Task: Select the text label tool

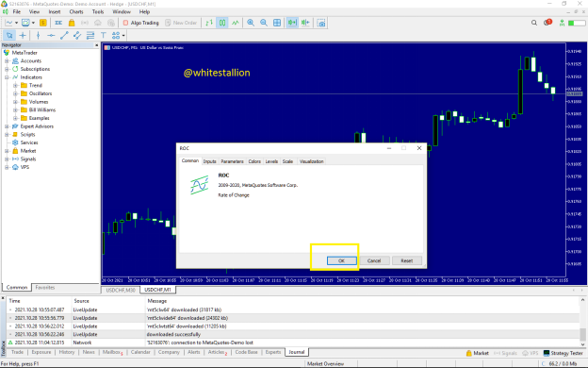Action: [x=103, y=35]
